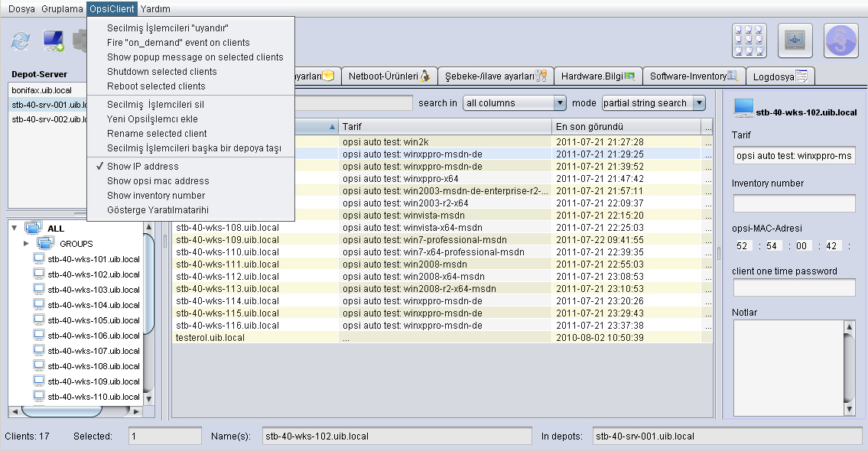Image resolution: width=868 pixels, height=451 pixels.
Task: Click the reload data refresh icon
Action: (x=20, y=41)
